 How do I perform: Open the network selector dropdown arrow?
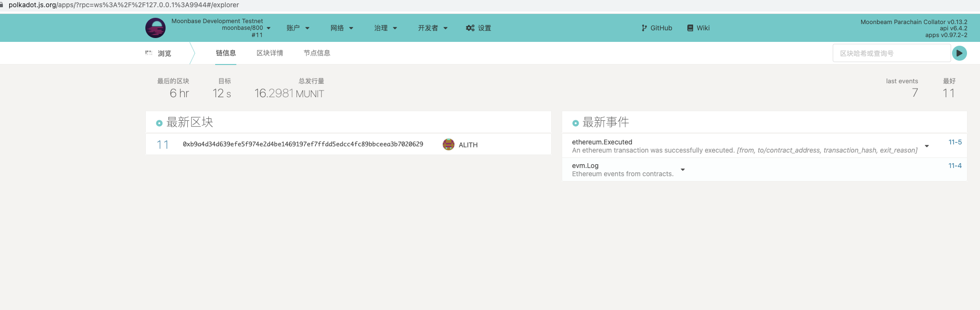tap(269, 28)
